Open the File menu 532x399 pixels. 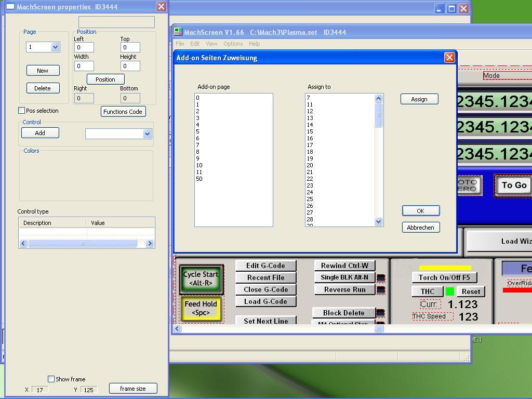(x=180, y=44)
